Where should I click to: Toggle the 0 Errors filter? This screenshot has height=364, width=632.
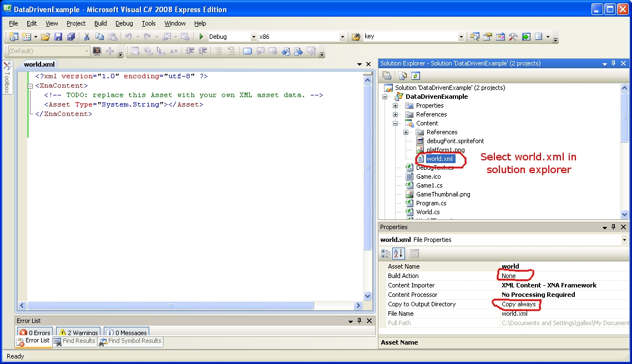click(x=35, y=332)
